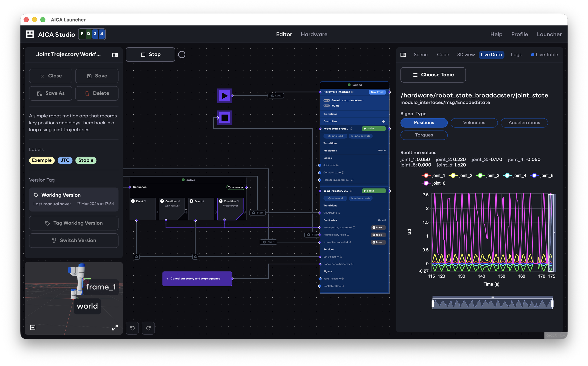The height and width of the screenshot is (366, 588).
Task: Expand Show All predicates for Joint Trajectory Controller
Action: [382, 220]
